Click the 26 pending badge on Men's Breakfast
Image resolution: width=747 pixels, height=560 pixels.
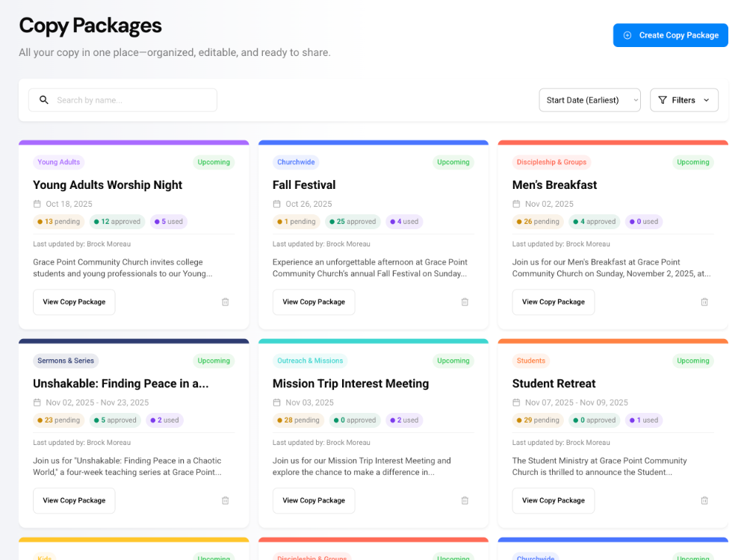tap(538, 222)
